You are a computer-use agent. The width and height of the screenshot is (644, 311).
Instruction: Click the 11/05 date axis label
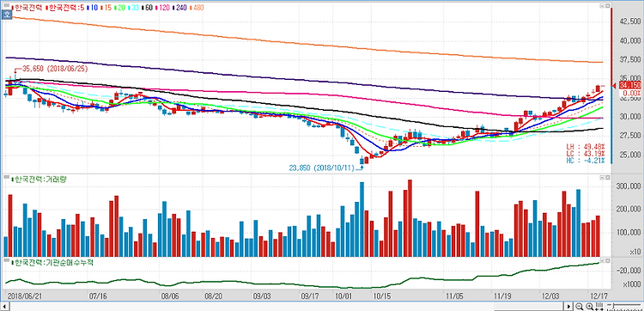click(x=454, y=296)
